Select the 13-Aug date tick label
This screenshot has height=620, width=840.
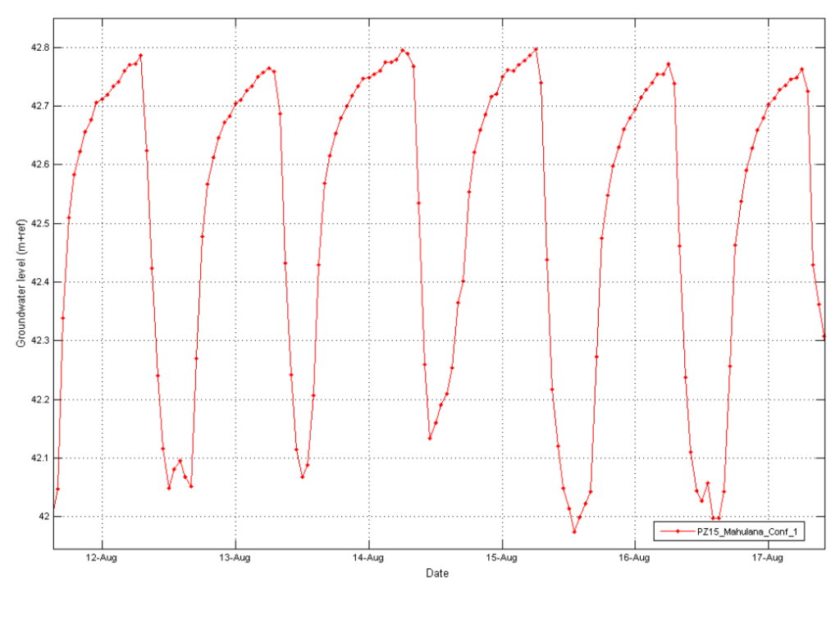(235, 558)
